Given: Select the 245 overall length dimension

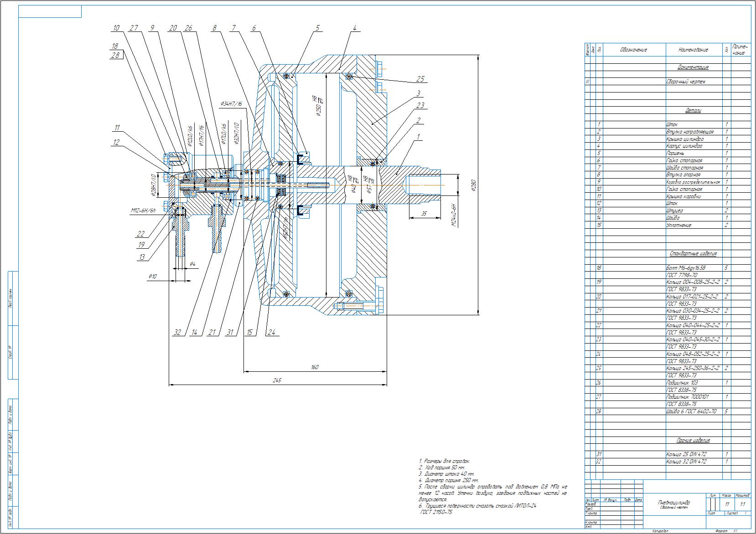Looking at the screenshot, I should click(277, 380).
